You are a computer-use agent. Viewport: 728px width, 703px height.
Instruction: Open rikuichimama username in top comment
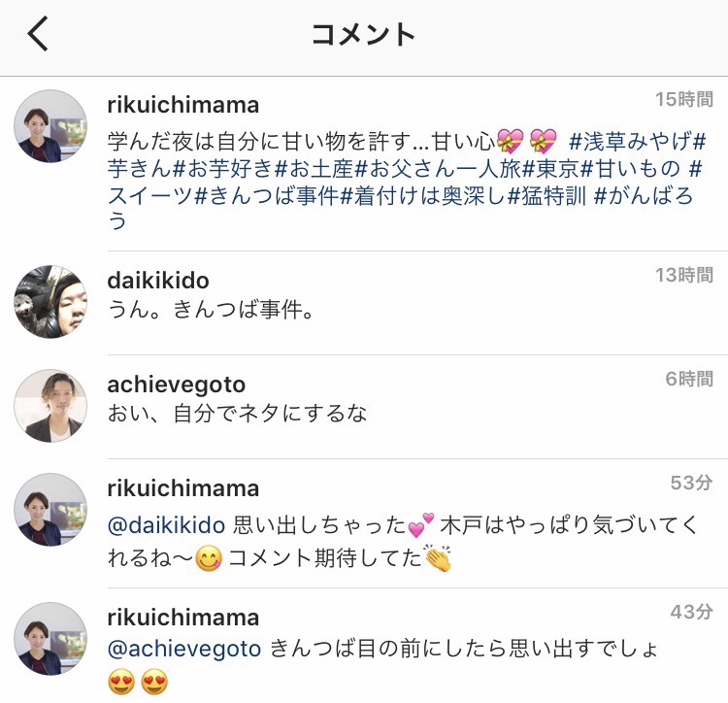tap(182, 106)
